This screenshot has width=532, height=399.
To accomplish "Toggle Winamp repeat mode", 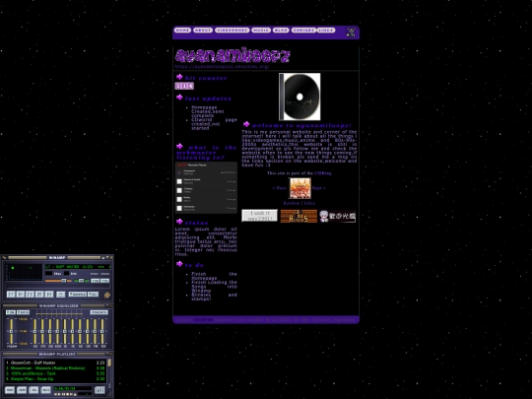I will point(94,295).
